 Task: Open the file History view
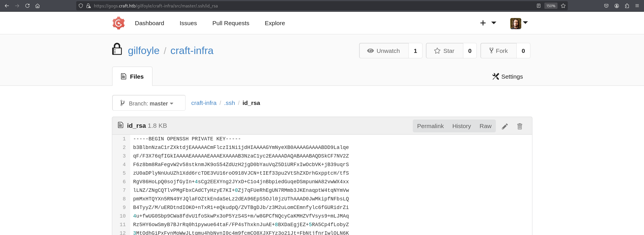pyautogui.click(x=461, y=126)
